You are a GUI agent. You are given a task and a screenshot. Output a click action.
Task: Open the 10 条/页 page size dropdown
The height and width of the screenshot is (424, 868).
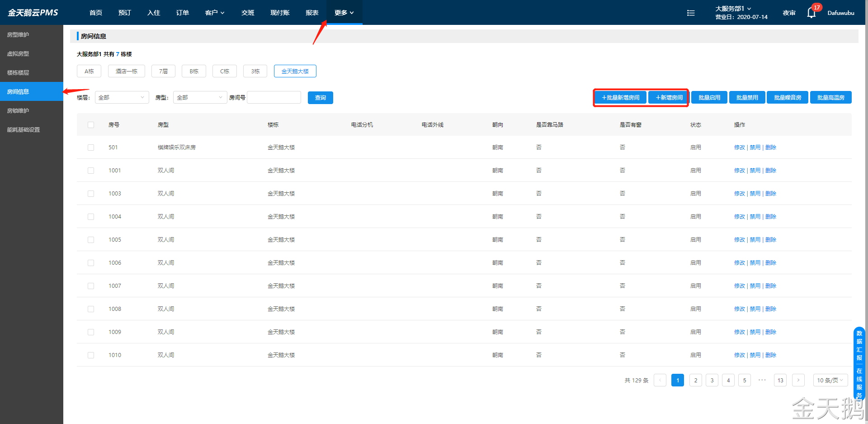(x=830, y=380)
